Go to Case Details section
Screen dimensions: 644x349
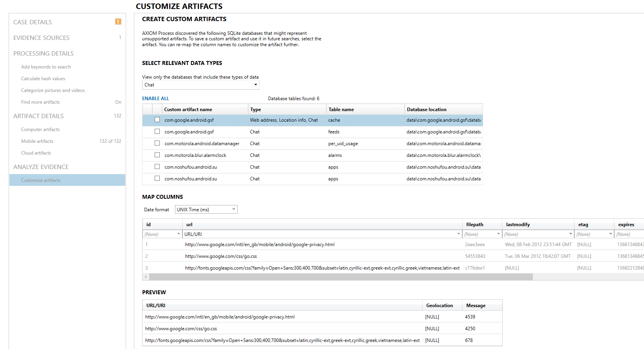(x=32, y=22)
